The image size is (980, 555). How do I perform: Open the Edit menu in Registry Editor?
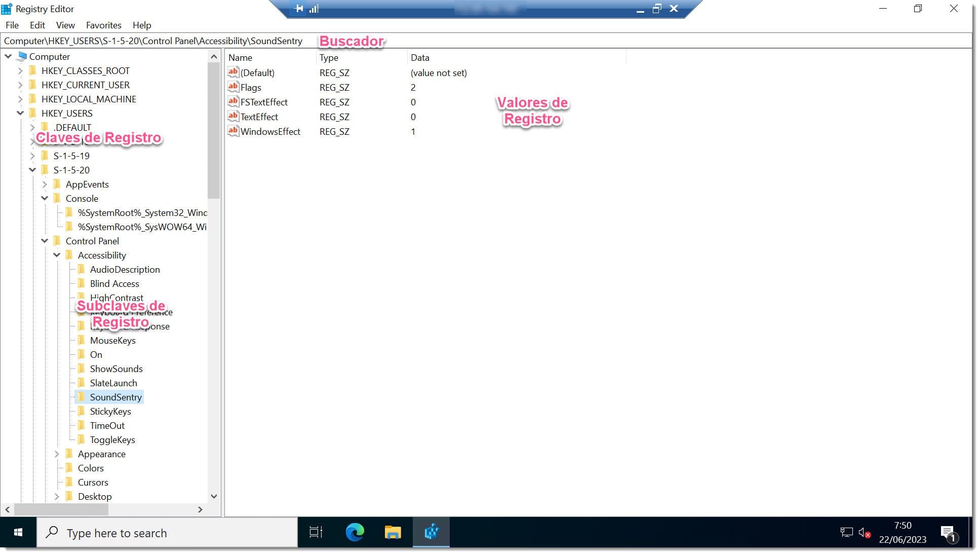pos(36,25)
